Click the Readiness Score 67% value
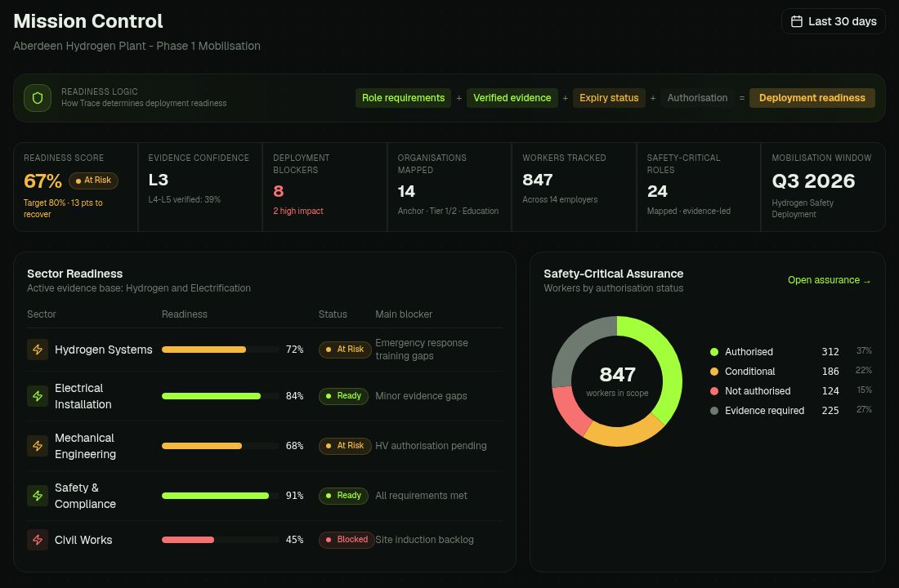 42,181
